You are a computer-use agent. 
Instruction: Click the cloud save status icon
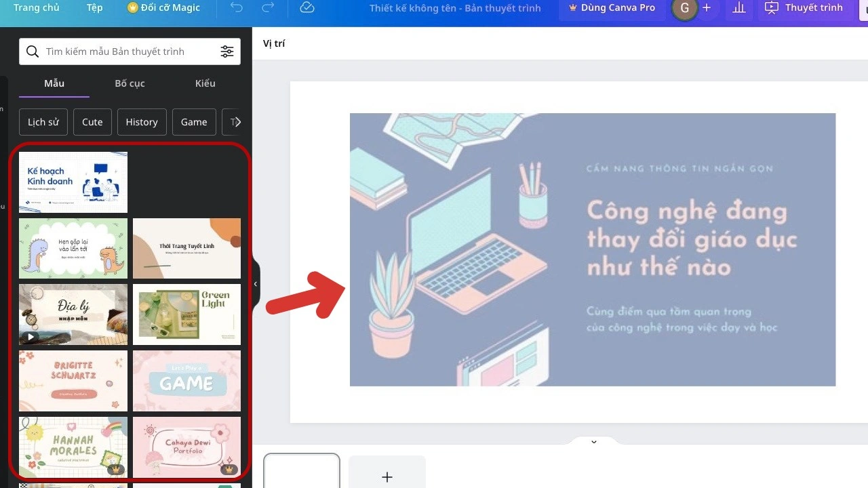[x=307, y=8]
